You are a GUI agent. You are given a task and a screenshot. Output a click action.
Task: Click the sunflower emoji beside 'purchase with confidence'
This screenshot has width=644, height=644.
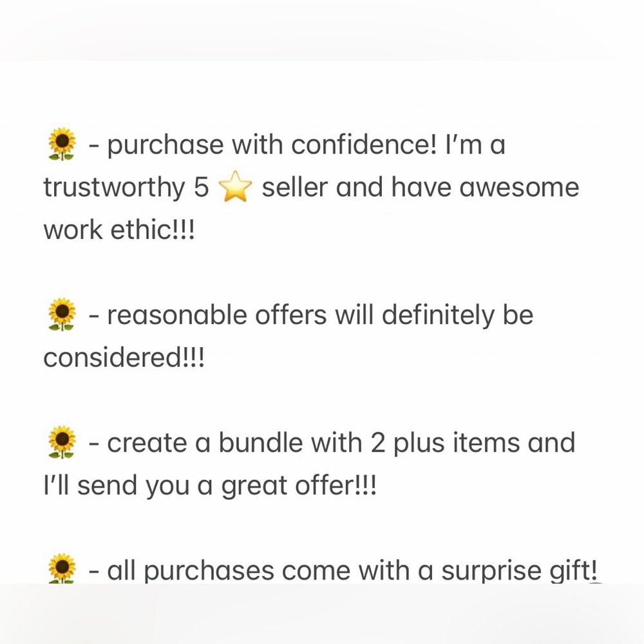pos(62,144)
